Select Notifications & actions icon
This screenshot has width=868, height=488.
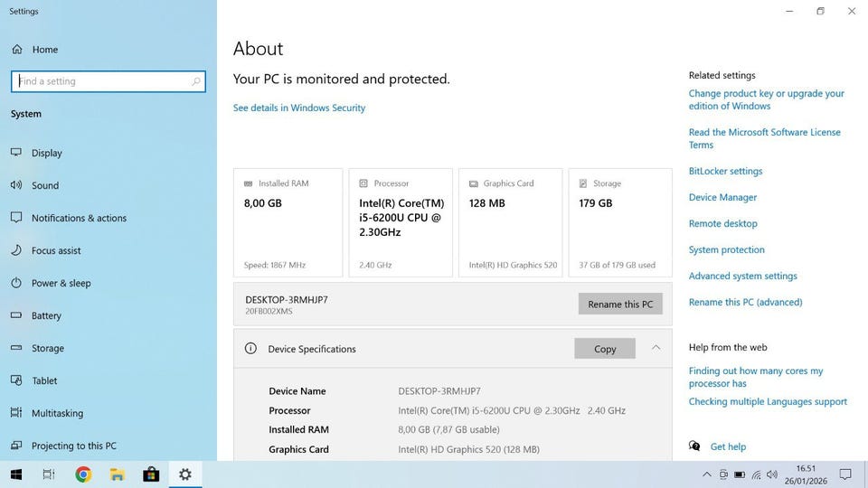(16, 218)
